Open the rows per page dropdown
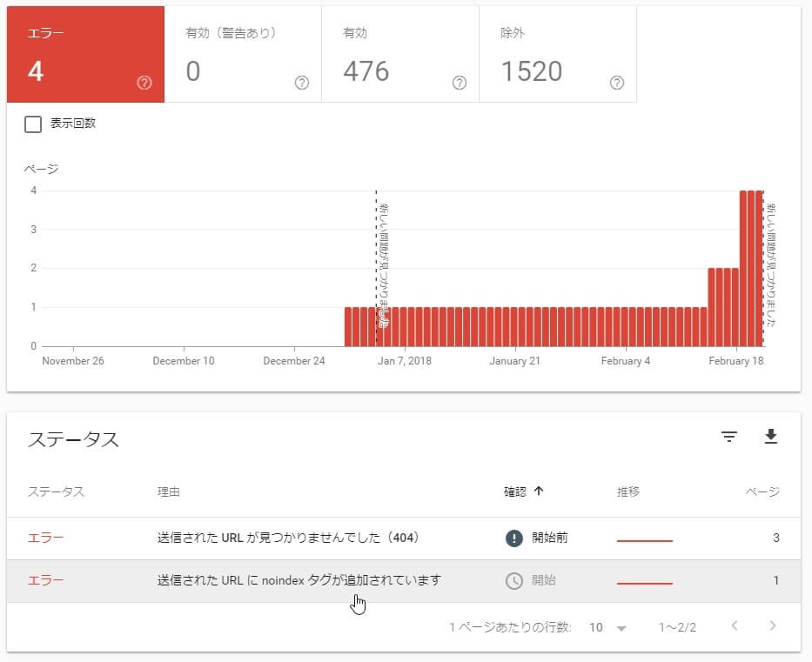Screen dimensions: 812x662 (607, 627)
